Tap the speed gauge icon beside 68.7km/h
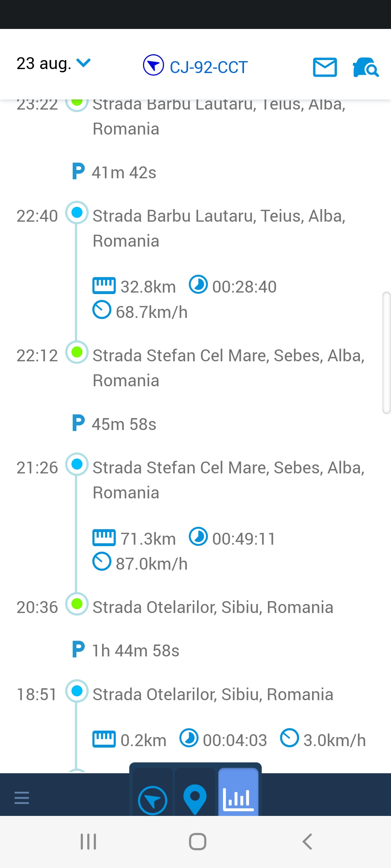 (x=102, y=310)
